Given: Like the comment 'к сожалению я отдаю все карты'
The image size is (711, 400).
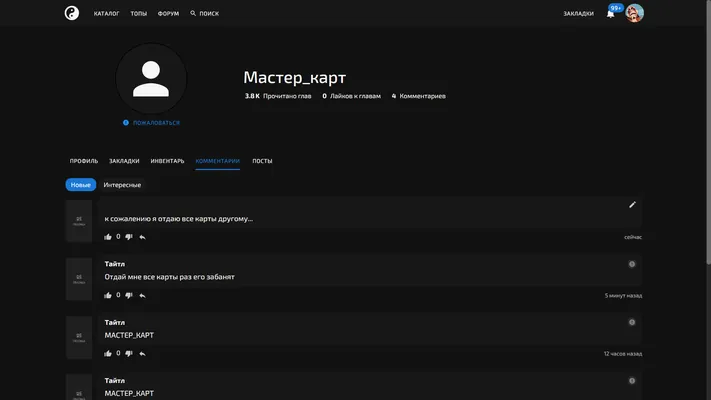Looking at the screenshot, I should tap(107, 237).
